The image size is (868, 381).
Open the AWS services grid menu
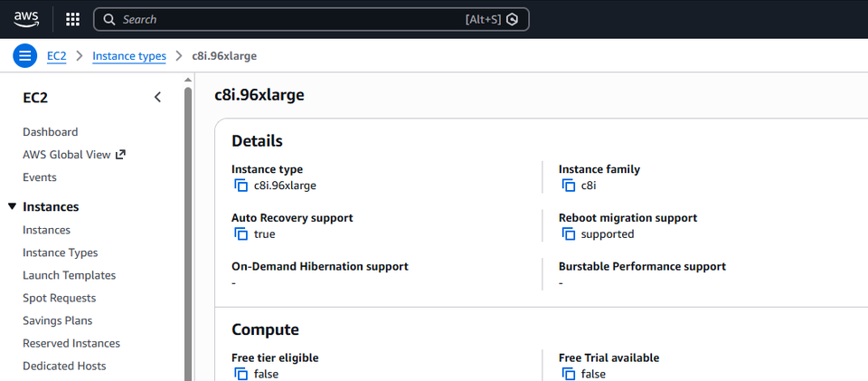pyautogui.click(x=73, y=19)
